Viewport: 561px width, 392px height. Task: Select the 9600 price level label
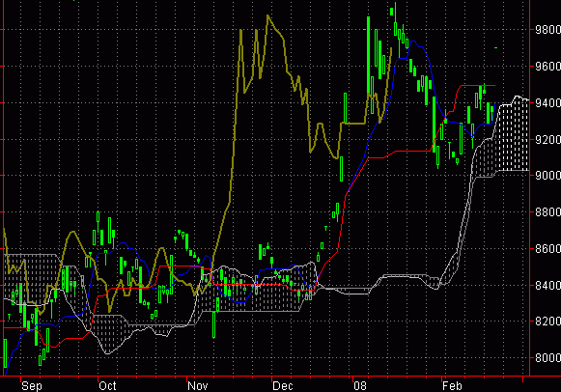pyautogui.click(x=547, y=67)
